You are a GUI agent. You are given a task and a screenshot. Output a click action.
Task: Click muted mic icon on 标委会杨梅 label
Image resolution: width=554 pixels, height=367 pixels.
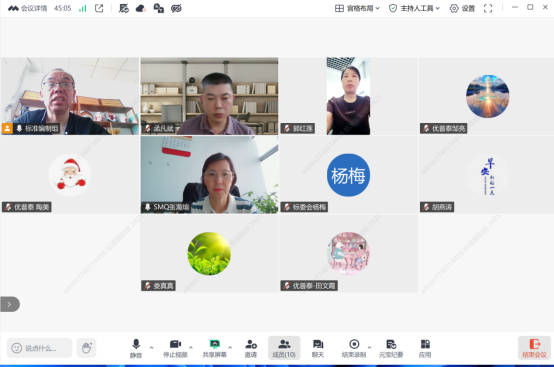coord(287,207)
